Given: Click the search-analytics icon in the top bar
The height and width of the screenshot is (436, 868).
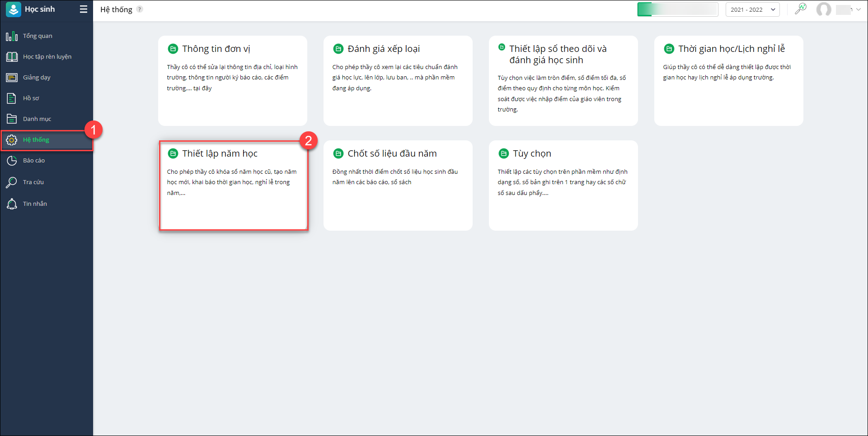Looking at the screenshot, I should [801, 9].
